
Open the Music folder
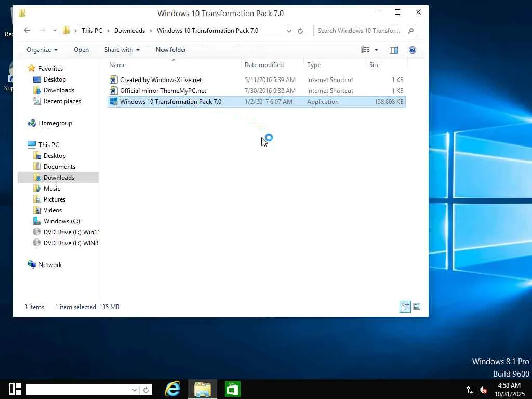pyautogui.click(x=51, y=188)
